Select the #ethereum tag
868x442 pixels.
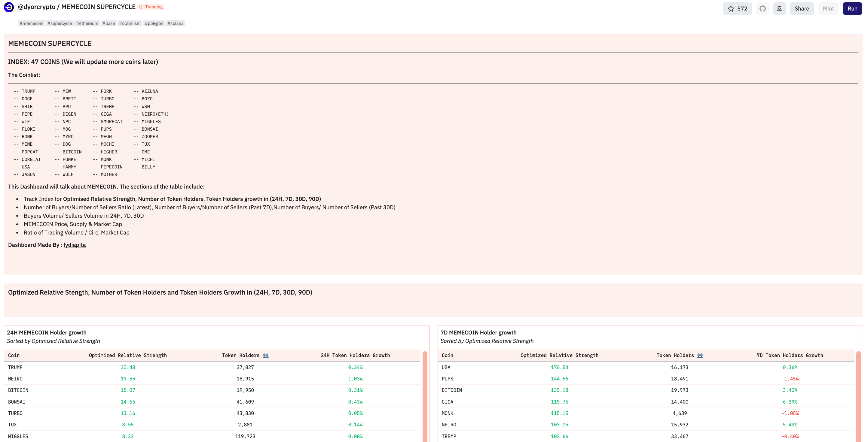pyautogui.click(x=87, y=23)
